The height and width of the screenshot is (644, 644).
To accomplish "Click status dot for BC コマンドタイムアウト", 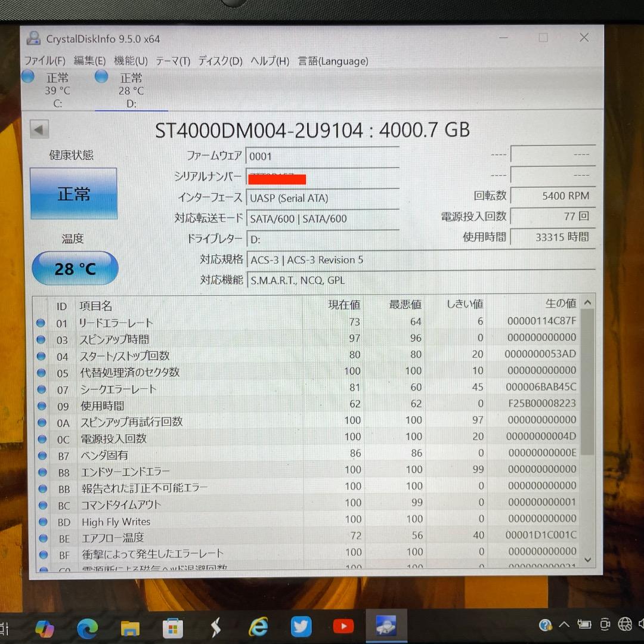I will pyautogui.click(x=43, y=505).
